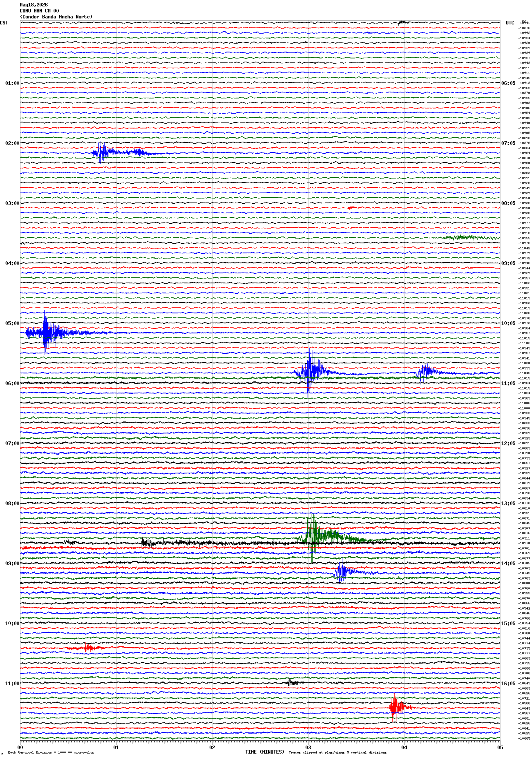Click the 16:05 UTC time label
This screenshot has width=532, height=758.
pos(508,684)
